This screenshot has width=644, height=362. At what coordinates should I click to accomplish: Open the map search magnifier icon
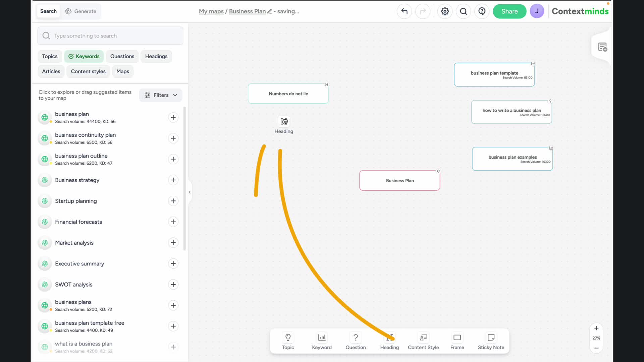[x=463, y=11]
